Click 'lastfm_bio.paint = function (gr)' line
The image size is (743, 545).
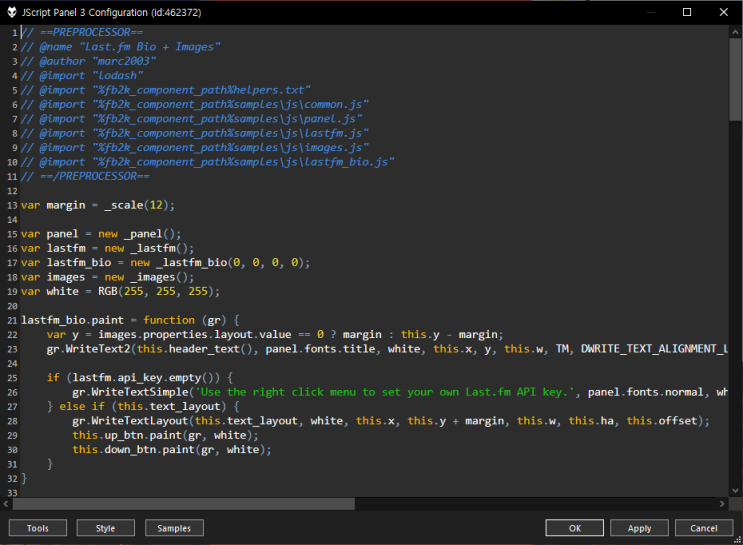coord(130,320)
